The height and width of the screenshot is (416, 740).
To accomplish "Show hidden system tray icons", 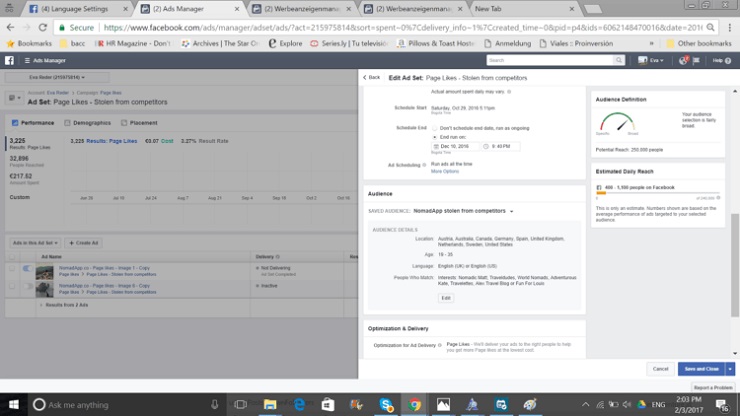I will tap(586, 405).
